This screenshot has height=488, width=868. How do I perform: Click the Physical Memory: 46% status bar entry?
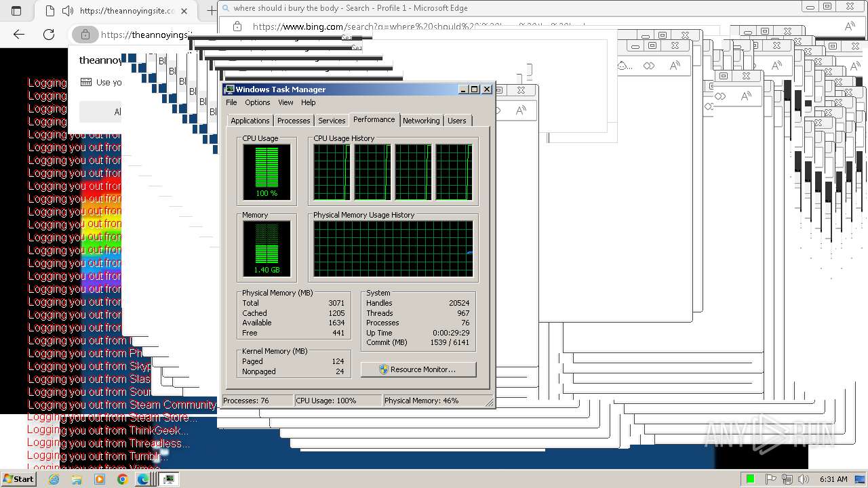[433, 401]
